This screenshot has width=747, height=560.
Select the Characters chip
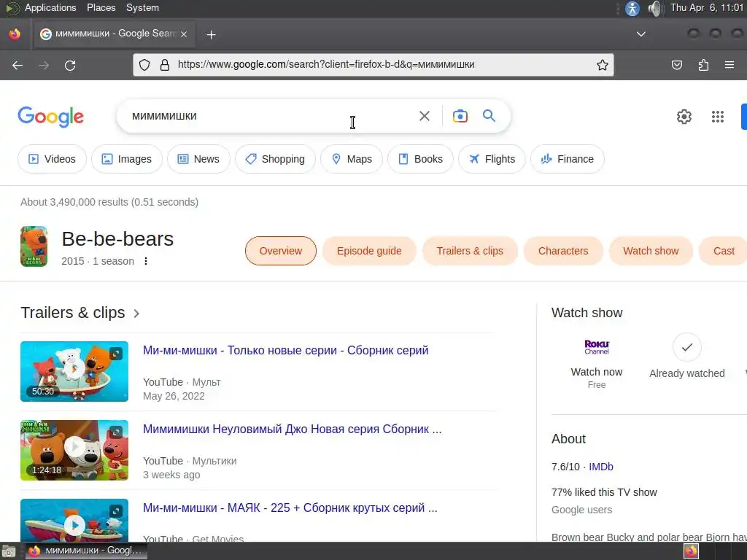pyautogui.click(x=563, y=251)
